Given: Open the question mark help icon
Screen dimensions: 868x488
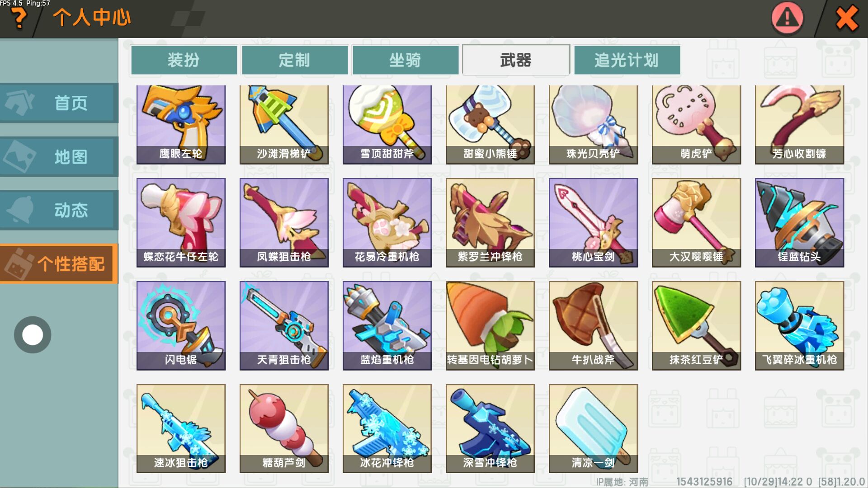Looking at the screenshot, I should pyautogui.click(x=19, y=19).
